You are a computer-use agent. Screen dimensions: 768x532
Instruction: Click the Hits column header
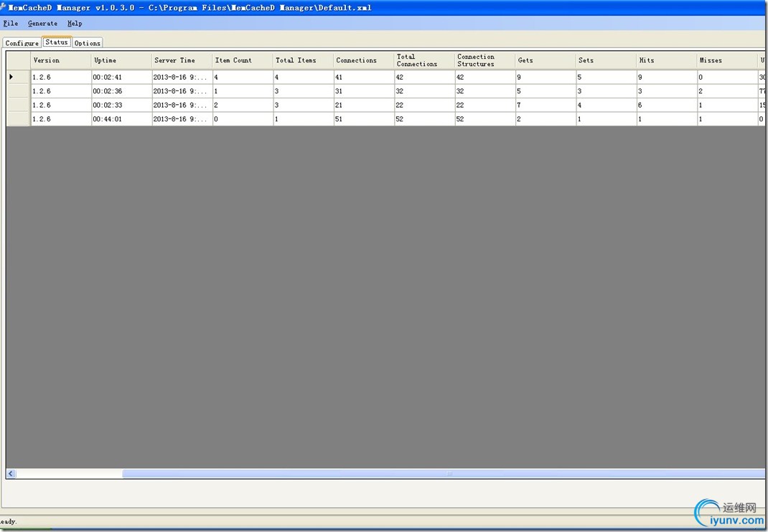pos(667,60)
